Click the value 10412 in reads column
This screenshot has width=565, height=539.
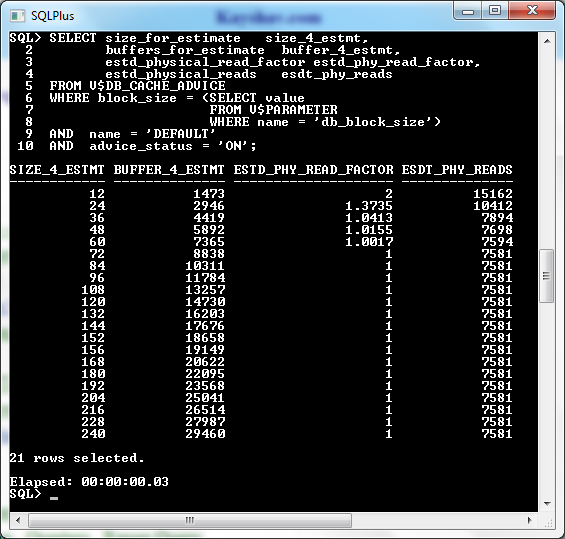click(493, 206)
